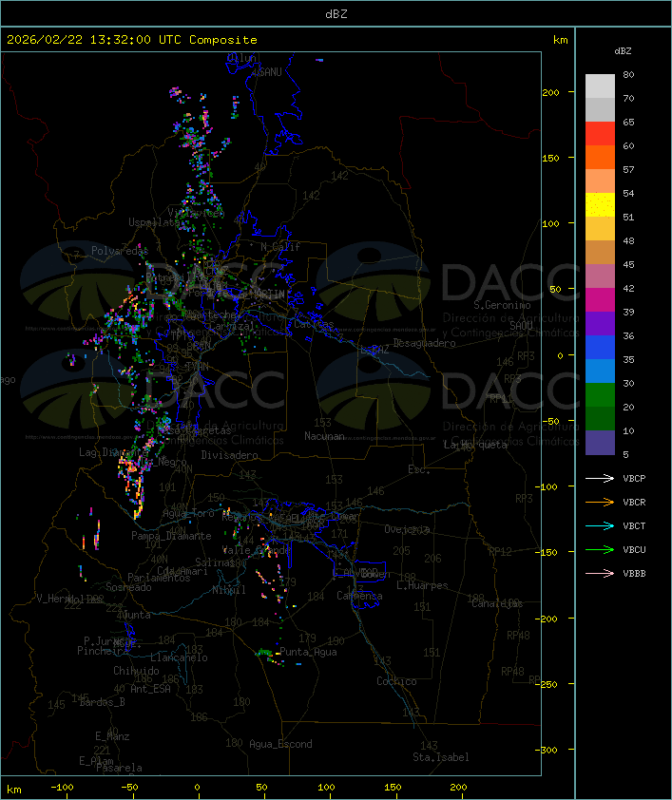
Task: Click the 'Canalejas' map label
Action: click(x=497, y=603)
